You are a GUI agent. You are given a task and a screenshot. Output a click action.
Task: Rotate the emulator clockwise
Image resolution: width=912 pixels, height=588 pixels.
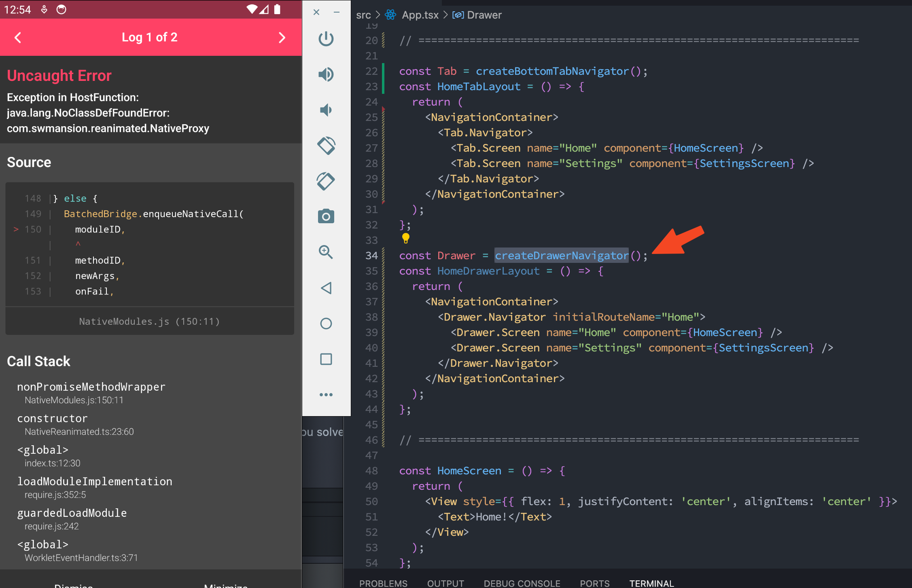[326, 181]
